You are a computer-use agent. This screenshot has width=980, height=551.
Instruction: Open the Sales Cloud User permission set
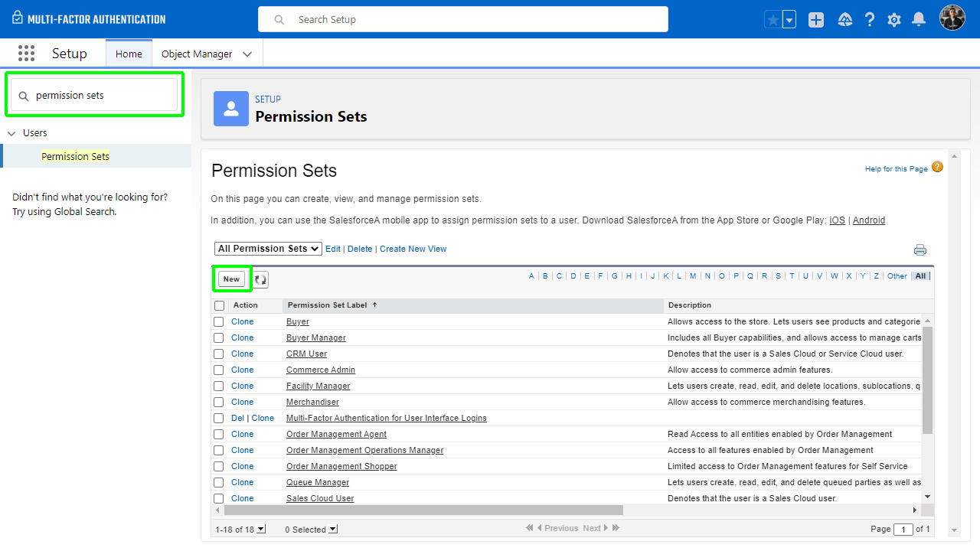tap(320, 498)
